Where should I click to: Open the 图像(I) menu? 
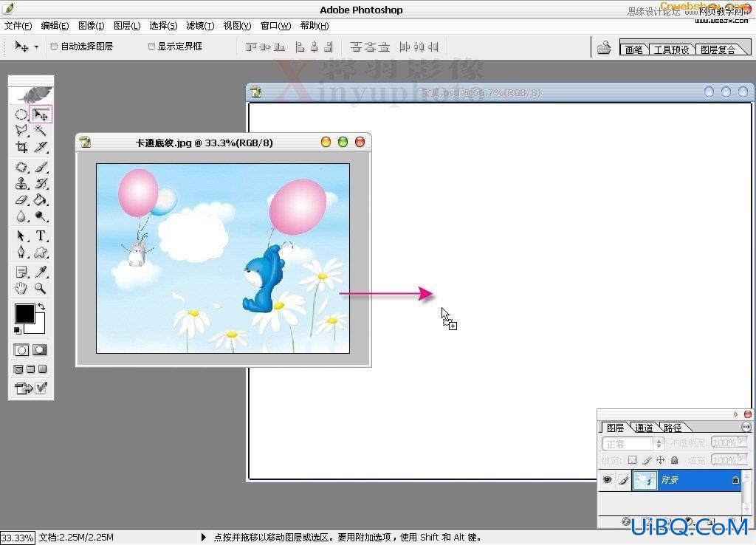91,26
